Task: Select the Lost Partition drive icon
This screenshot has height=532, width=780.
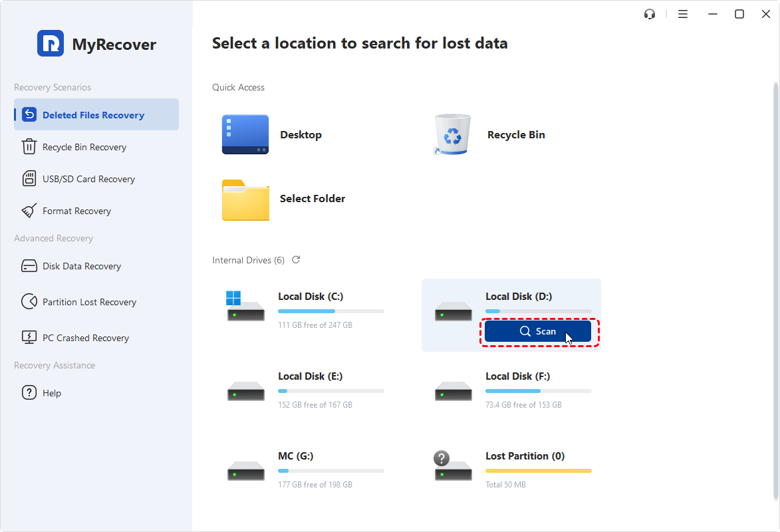Action: coord(453,465)
